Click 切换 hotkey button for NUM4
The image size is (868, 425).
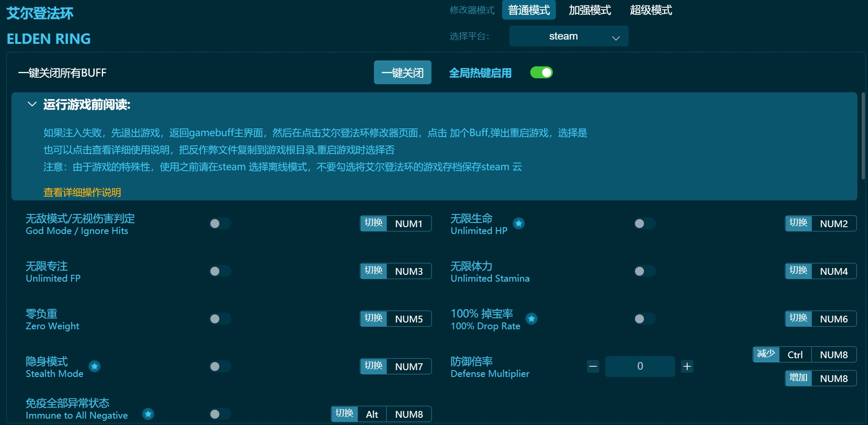798,271
